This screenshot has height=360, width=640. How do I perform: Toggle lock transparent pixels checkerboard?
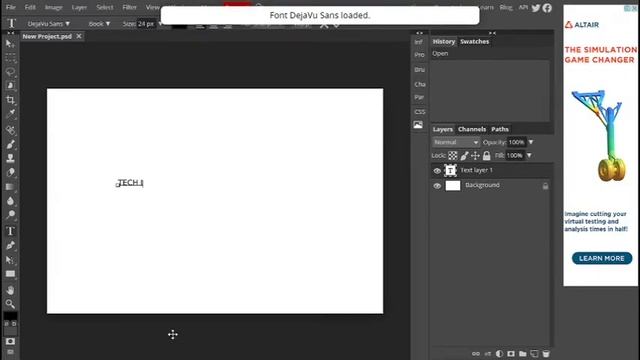[x=453, y=156]
